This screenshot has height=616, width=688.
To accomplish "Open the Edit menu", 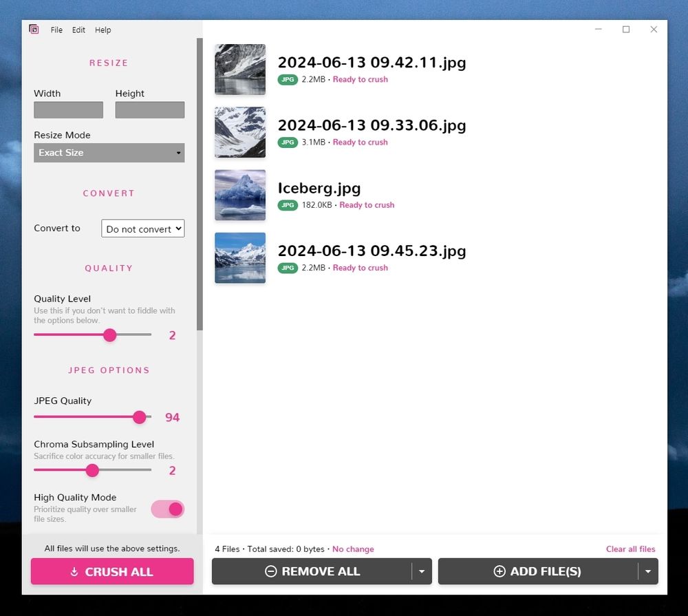I will point(78,30).
